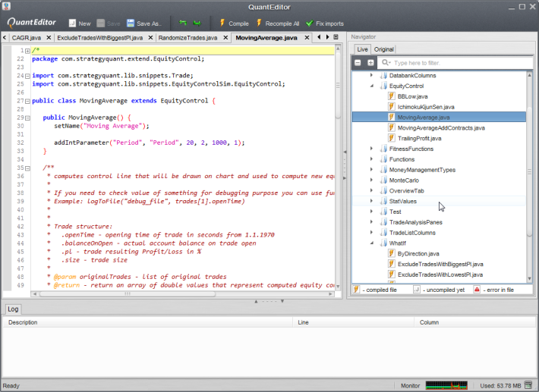Select the MovingAverage.java editor tab
This screenshot has height=392, width=539.
point(266,38)
